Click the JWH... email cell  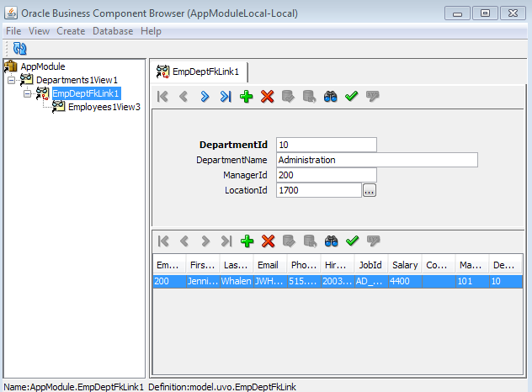click(x=270, y=282)
